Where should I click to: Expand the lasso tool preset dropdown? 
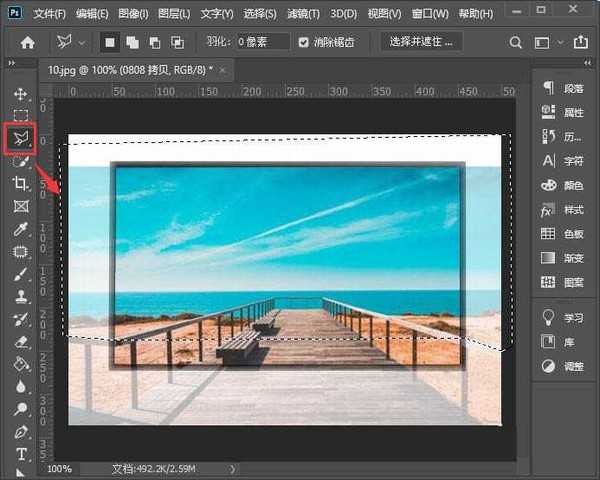81,43
